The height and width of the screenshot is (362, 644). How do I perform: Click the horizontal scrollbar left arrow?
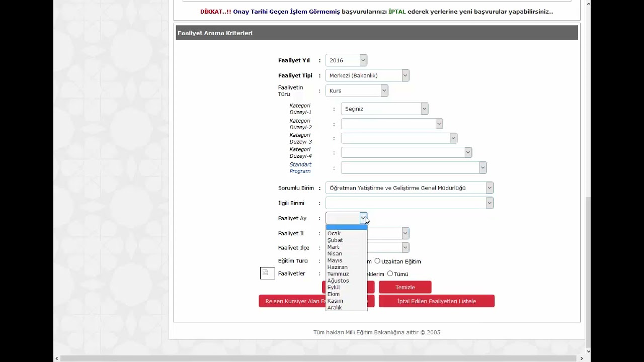pos(56,358)
